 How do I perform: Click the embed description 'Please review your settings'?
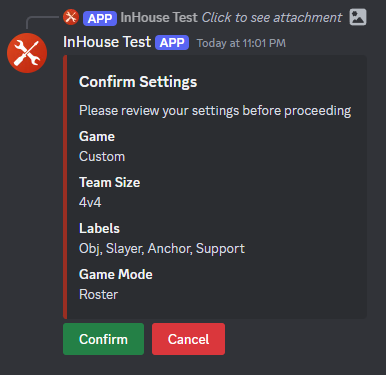215,111
